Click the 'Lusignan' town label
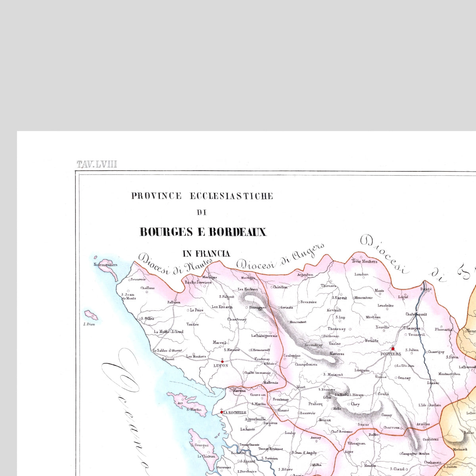The width and height of the screenshot is (476, 476). 362,370
